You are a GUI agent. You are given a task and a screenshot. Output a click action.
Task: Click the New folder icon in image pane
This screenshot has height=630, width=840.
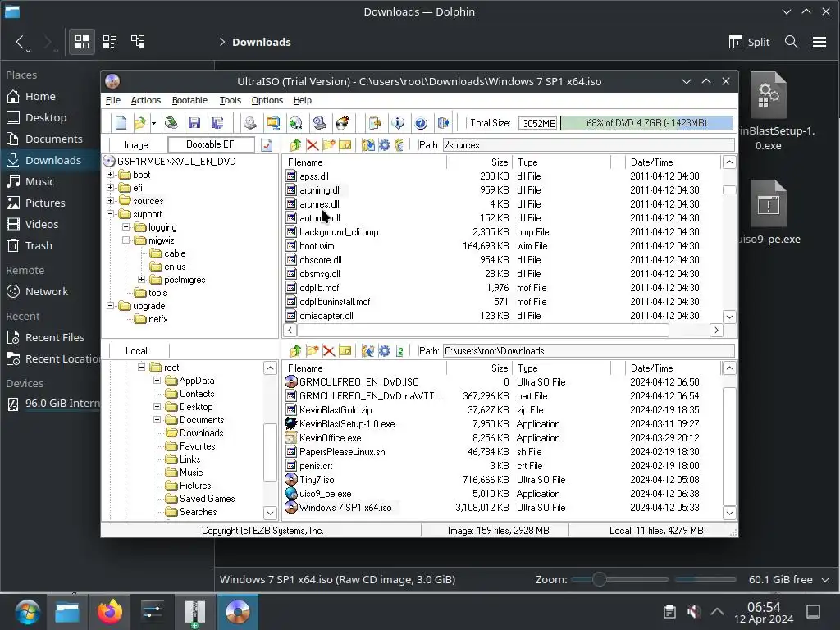(x=329, y=145)
